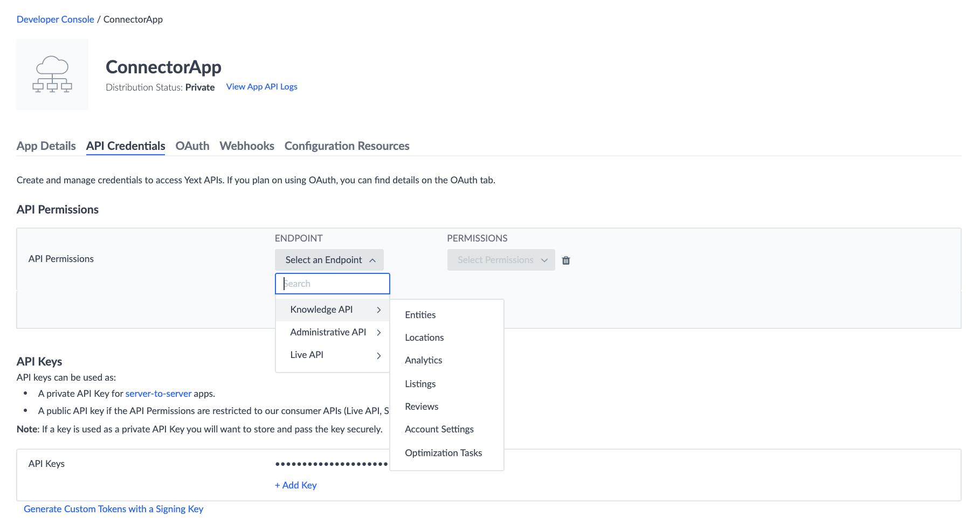
Task: Expand Knowledge API submenu chevron
Action: point(379,310)
